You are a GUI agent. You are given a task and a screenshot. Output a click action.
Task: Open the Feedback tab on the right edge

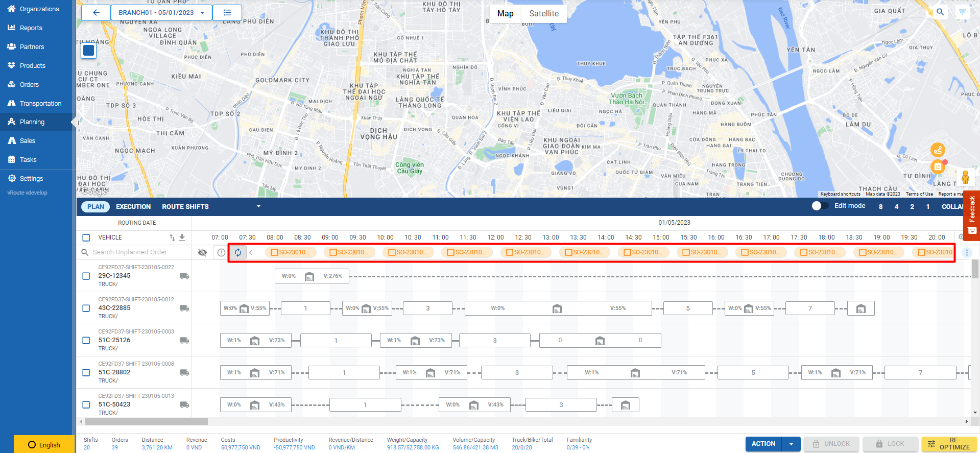coord(972,216)
